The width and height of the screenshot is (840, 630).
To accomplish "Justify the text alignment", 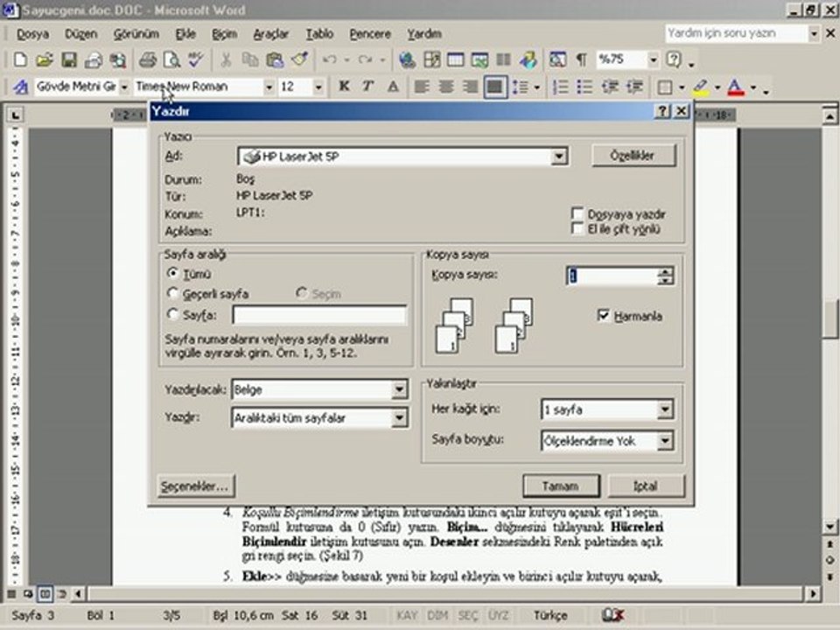I will [495, 87].
